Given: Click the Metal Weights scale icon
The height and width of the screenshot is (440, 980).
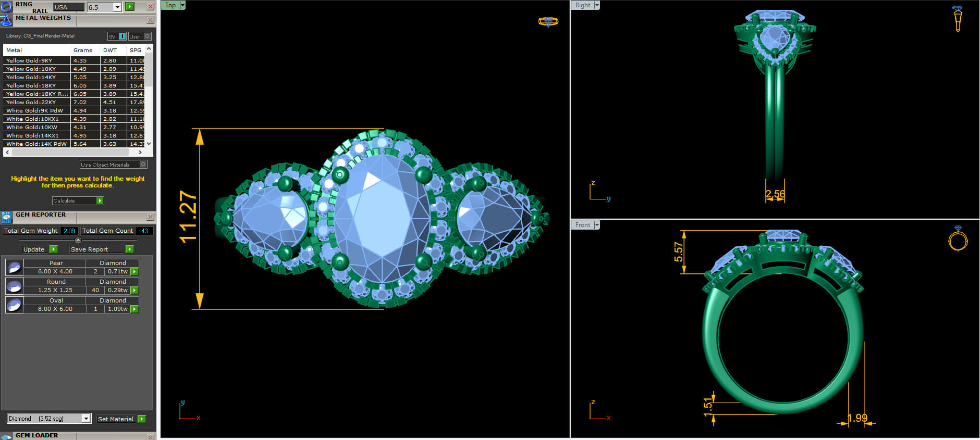Looking at the screenshot, I should tap(6, 20).
